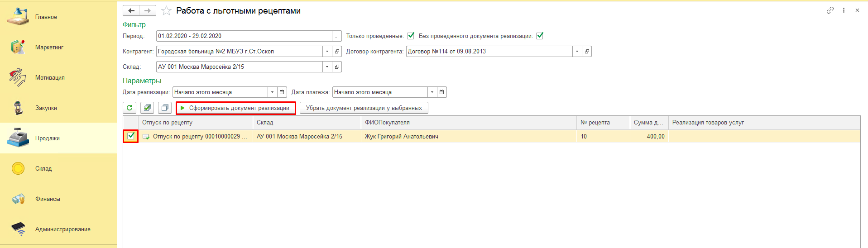
Task: Click the uncheck all rows icon
Action: (165, 108)
